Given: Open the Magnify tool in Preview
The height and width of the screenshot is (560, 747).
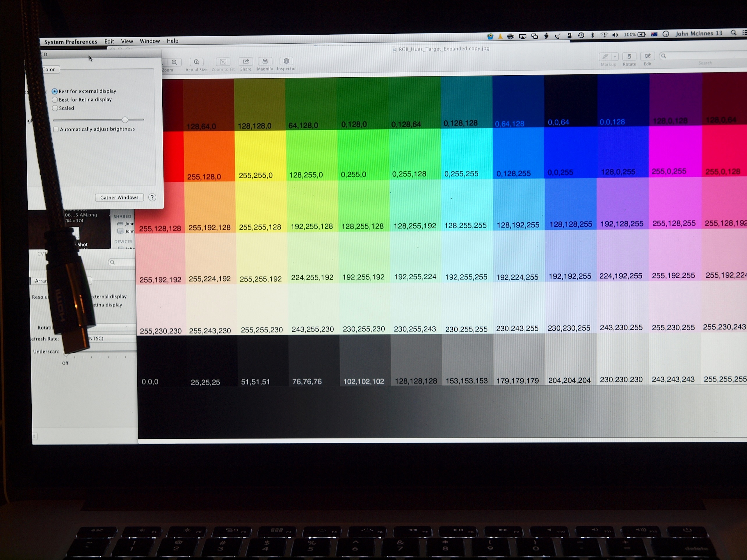Looking at the screenshot, I should click(265, 61).
